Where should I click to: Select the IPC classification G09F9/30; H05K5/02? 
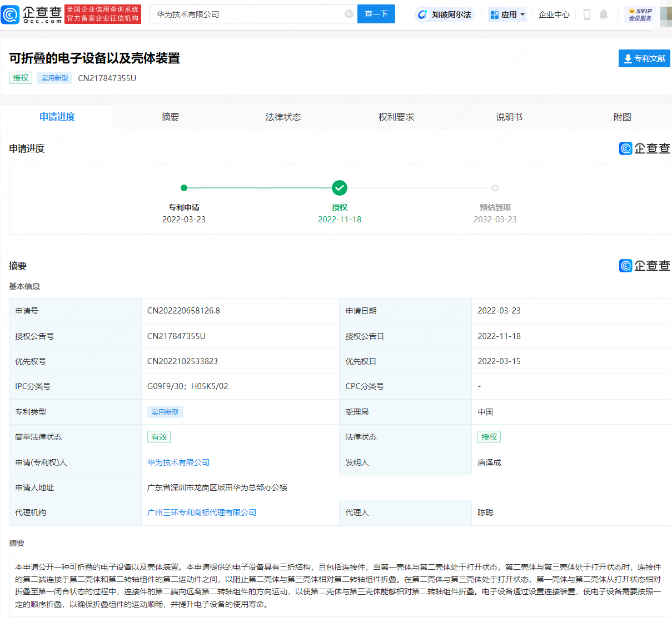(x=187, y=386)
